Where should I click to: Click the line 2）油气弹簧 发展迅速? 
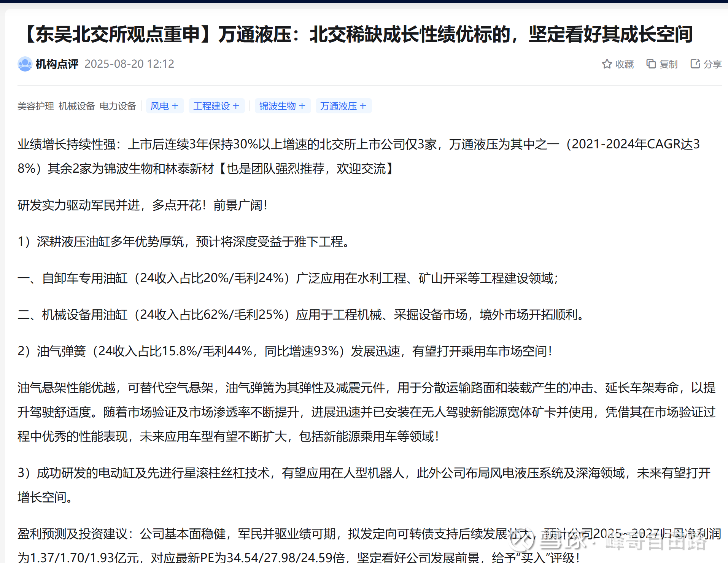(x=285, y=351)
